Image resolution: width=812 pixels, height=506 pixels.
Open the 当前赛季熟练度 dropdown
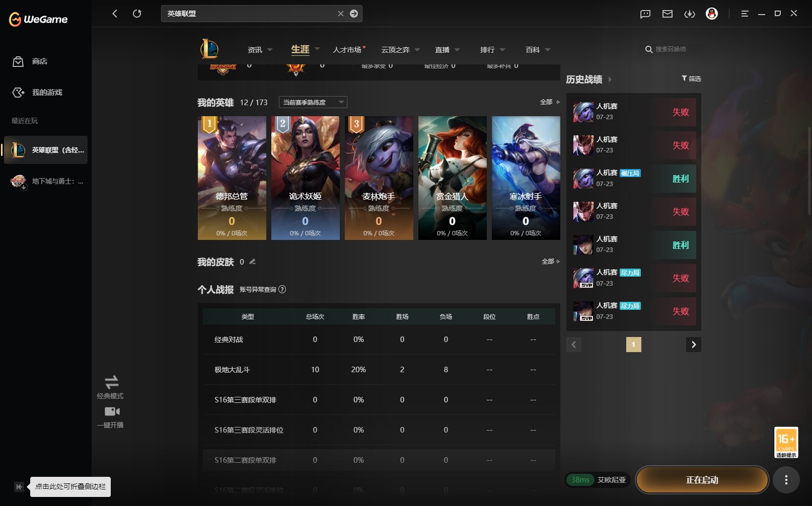313,102
